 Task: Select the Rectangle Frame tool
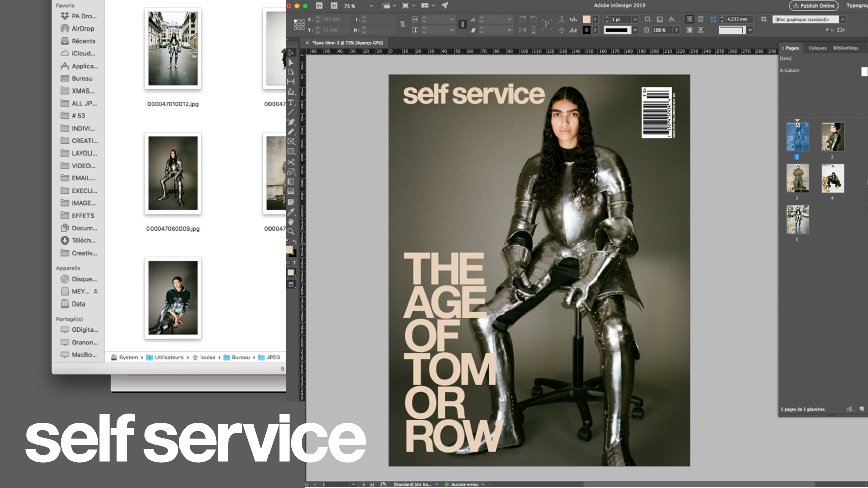(291, 142)
